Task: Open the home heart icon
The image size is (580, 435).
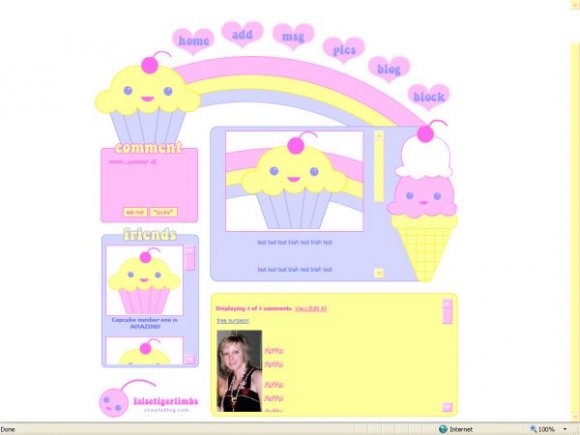Action: click(193, 41)
